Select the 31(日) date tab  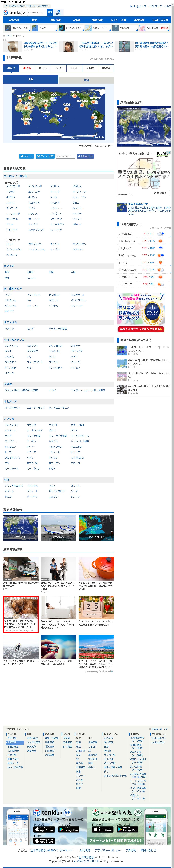(27, 68)
